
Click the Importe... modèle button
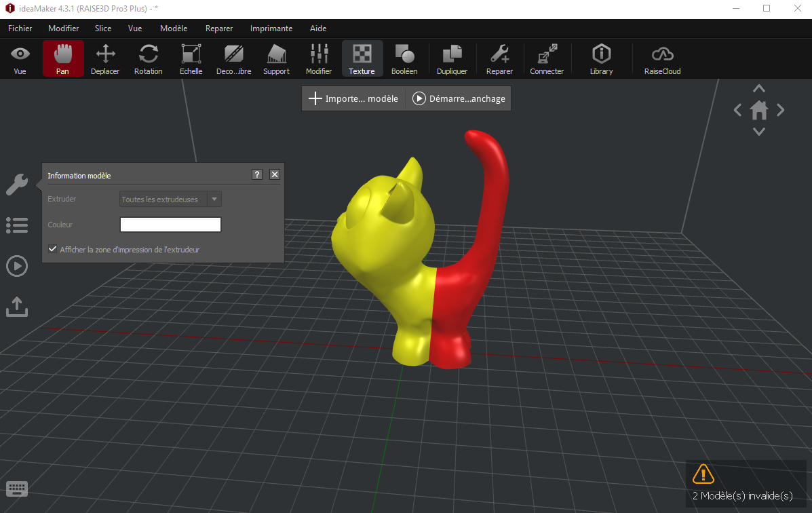(x=353, y=98)
